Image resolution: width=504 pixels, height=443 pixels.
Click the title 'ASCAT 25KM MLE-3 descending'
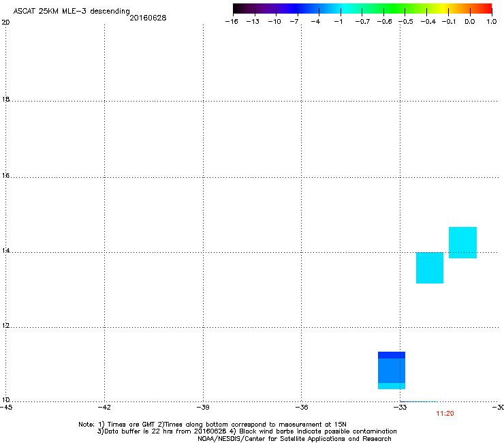click(x=72, y=11)
